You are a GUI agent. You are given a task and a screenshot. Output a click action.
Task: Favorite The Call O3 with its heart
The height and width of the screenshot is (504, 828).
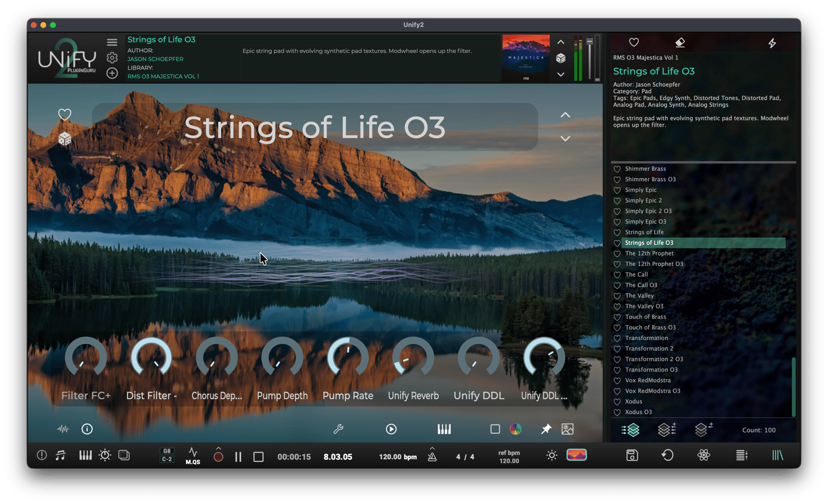tap(617, 285)
